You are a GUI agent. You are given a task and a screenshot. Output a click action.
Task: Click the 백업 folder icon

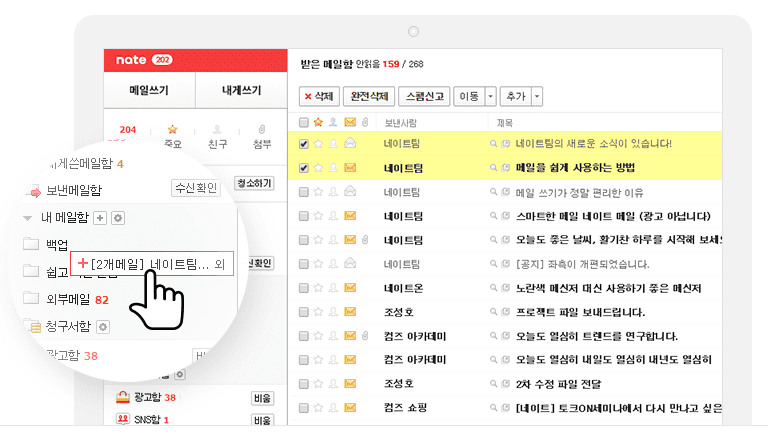click(31, 244)
